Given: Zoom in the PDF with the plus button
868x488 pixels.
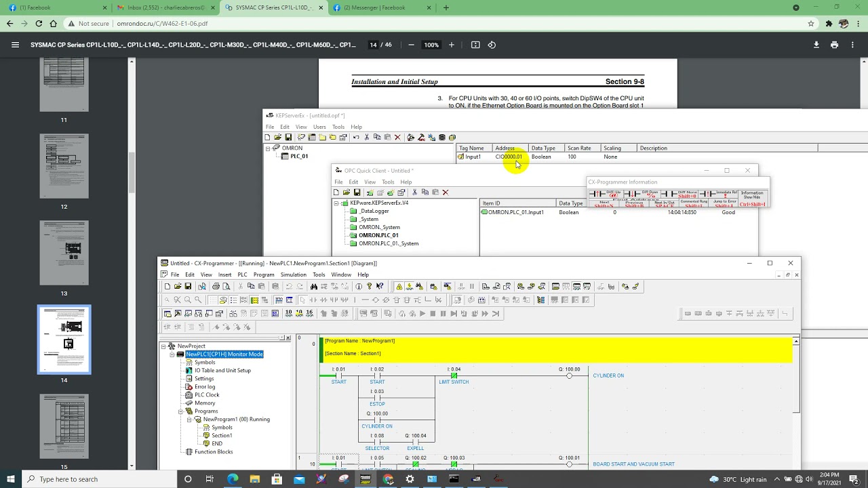Looking at the screenshot, I should 450,45.
